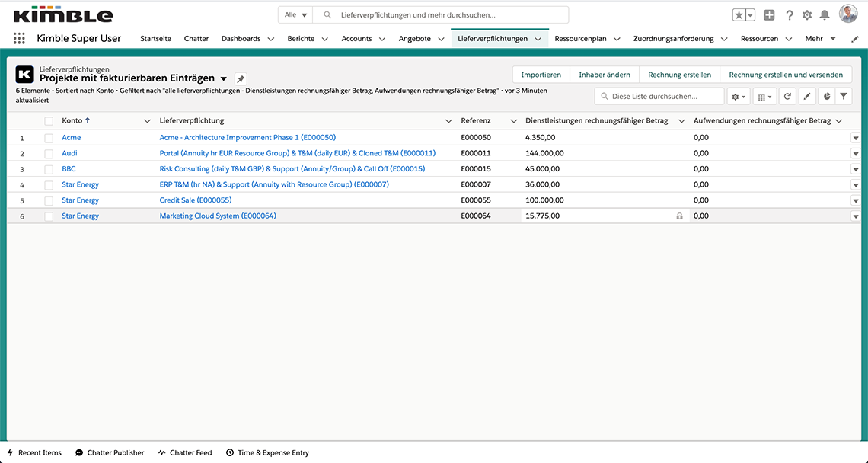This screenshot has height=463, width=868.
Task: Open the notifications bell
Action: [825, 15]
